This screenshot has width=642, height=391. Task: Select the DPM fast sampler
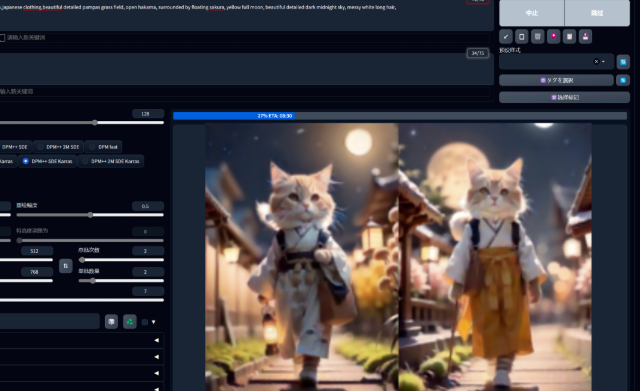(x=104, y=147)
